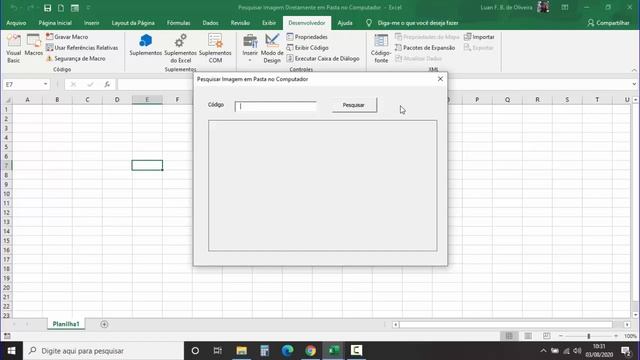Screen dimensions: 640x360
Task: Switch to Exibir tab
Action: tap(269, 23)
